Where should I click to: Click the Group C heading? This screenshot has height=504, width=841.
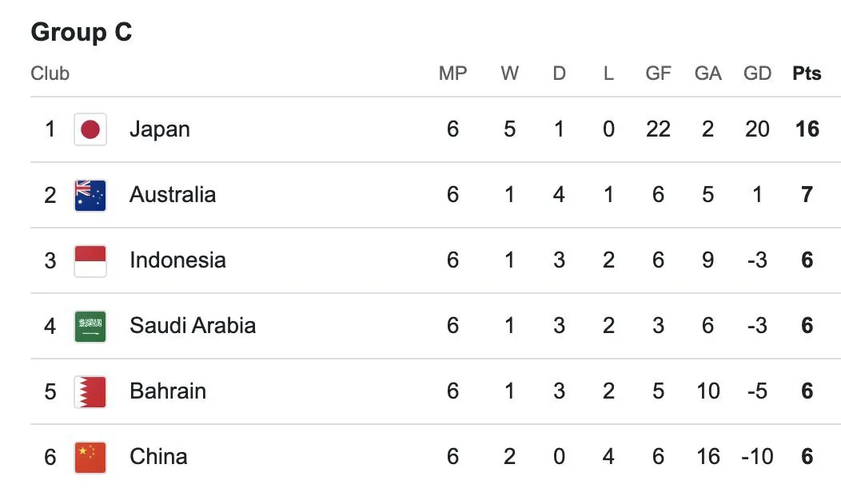82,33
